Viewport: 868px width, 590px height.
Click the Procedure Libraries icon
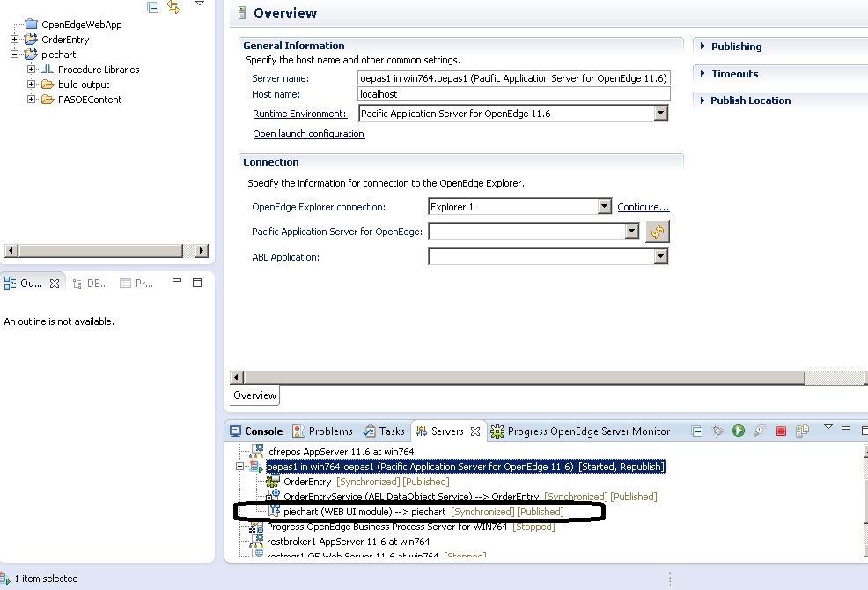pyautogui.click(x=48, y=70)
